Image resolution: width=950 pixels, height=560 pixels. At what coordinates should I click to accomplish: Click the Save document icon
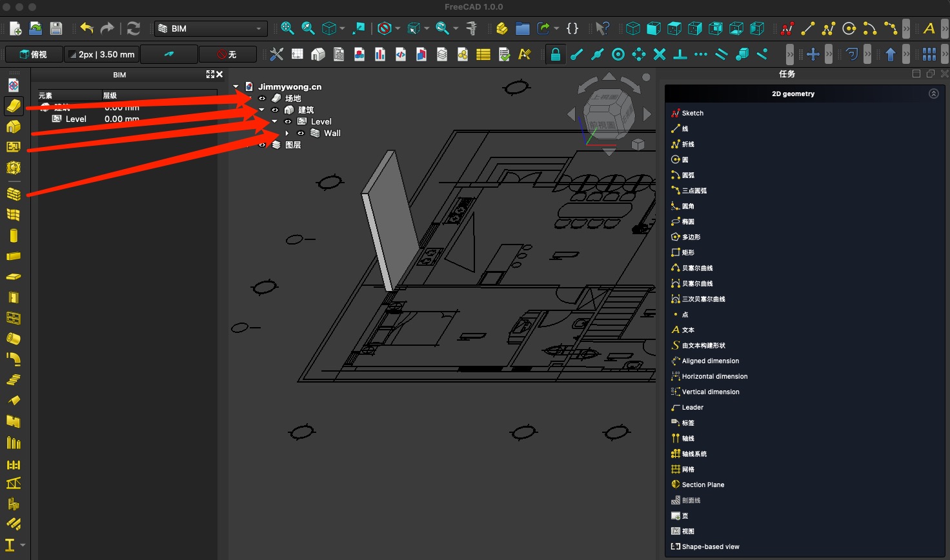click(x=56, y=28)
